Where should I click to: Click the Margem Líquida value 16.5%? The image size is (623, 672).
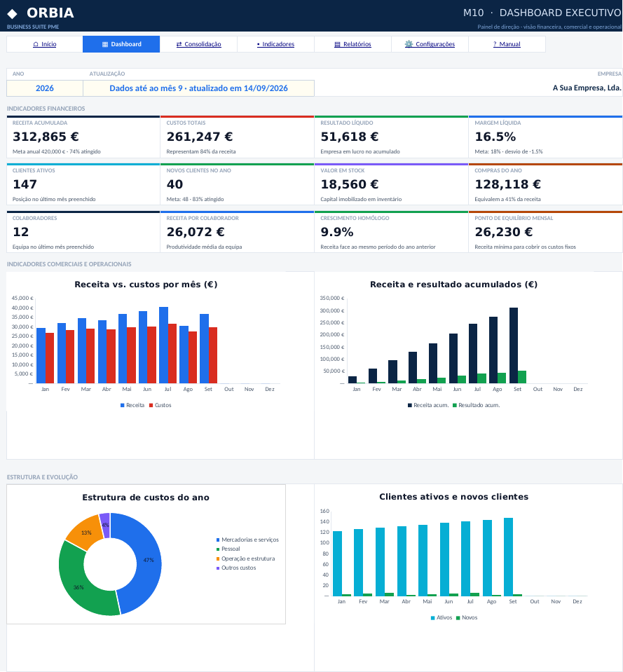pos(495,137)
